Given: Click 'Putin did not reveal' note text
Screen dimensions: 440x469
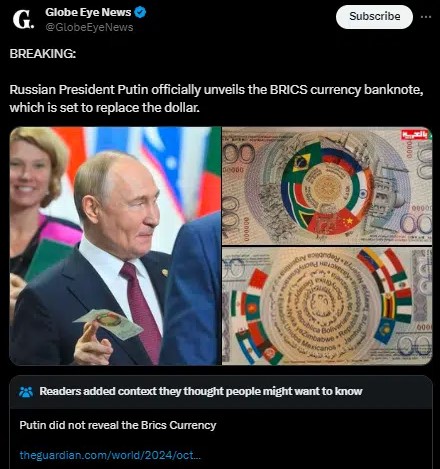Looking at the screenshot, I should 118,425.
